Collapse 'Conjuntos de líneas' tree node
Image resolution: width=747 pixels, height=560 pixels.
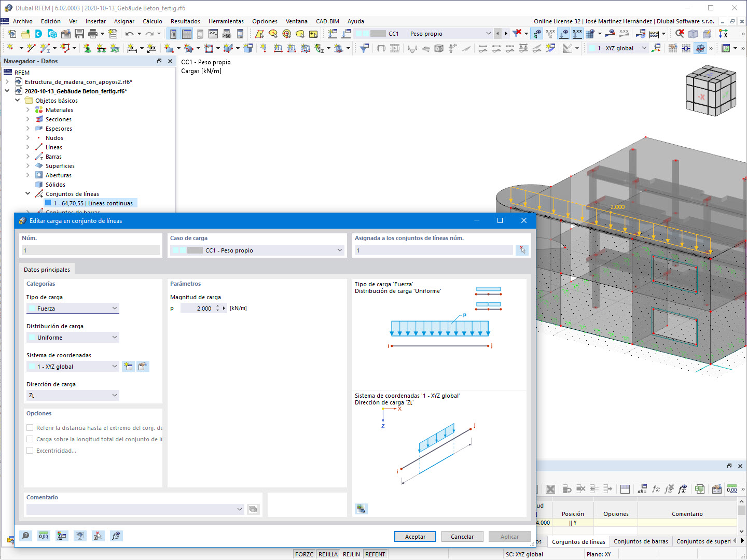28,194
